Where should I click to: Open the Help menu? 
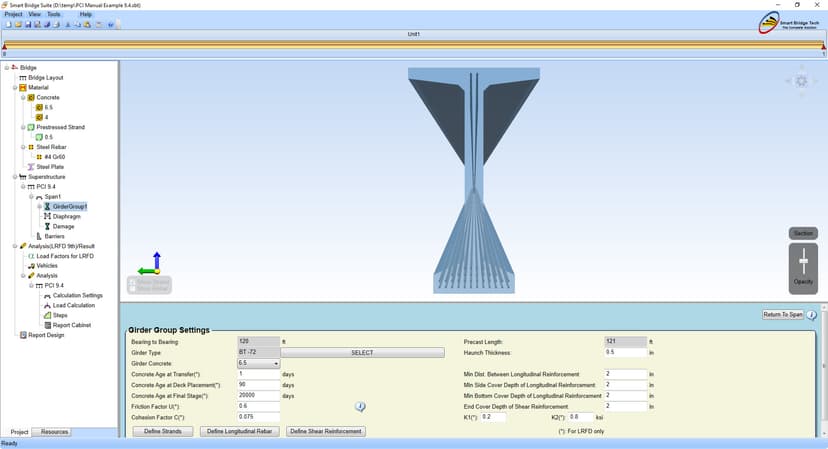tap(86, 14)
